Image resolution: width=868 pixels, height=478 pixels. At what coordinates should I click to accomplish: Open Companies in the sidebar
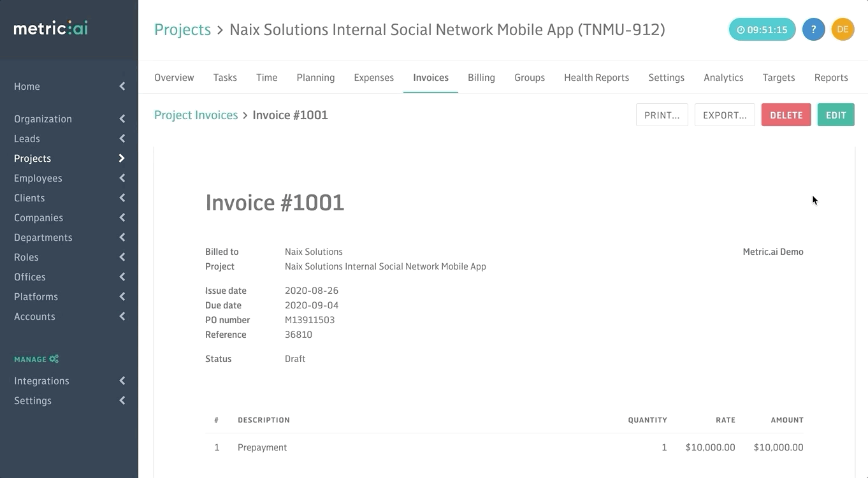click(x=38, y=217)
